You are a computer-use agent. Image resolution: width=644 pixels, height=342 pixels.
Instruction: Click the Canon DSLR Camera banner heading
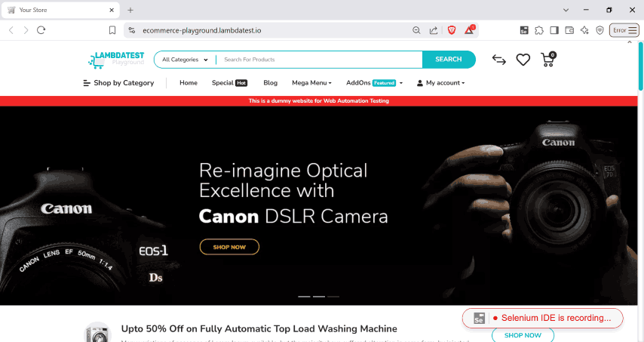coord(293,216)
